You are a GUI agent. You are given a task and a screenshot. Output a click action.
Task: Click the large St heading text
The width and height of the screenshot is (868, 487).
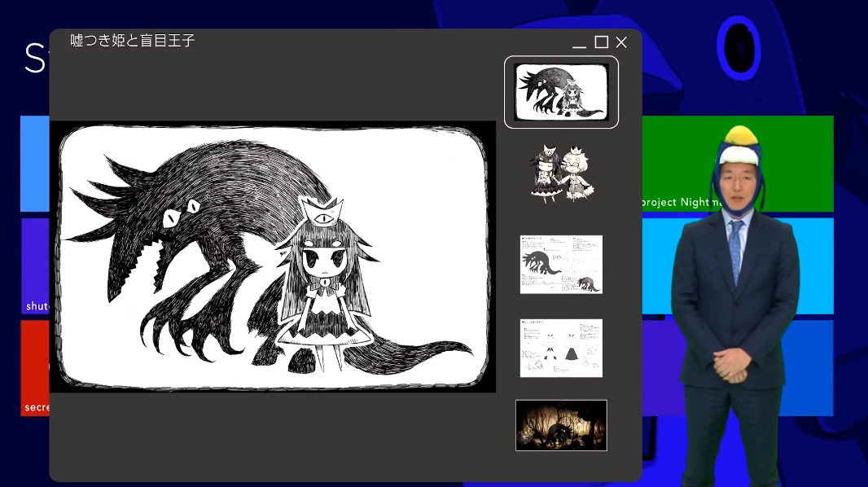click(x=34, y=59)
